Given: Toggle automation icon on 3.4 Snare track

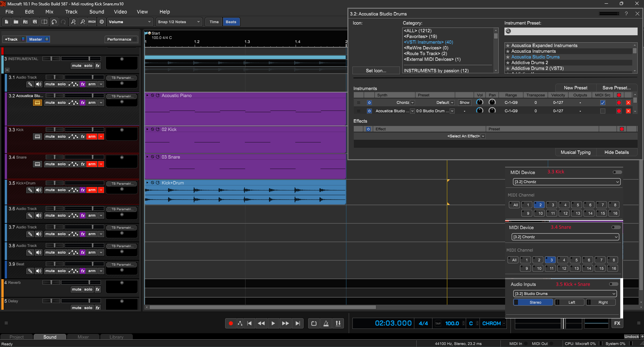Looking at the screenshot, I should (73, 164).
